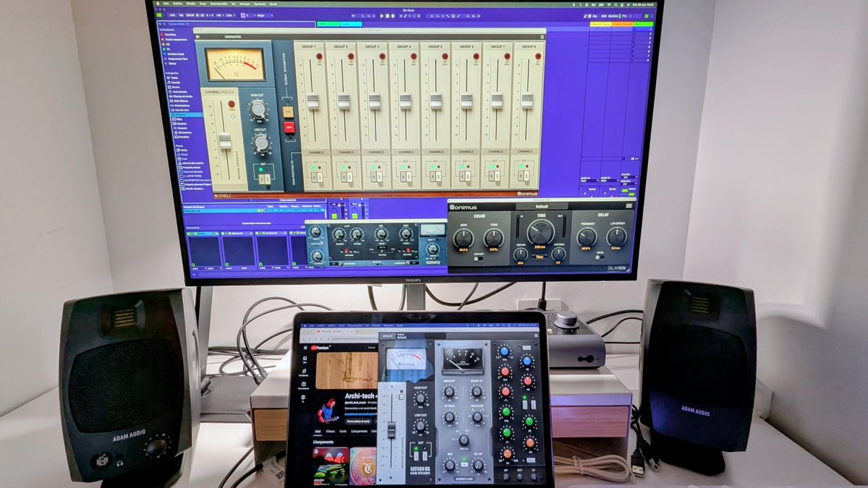
Task: Click the transport Stop button in Live
Action: point(387,16)
